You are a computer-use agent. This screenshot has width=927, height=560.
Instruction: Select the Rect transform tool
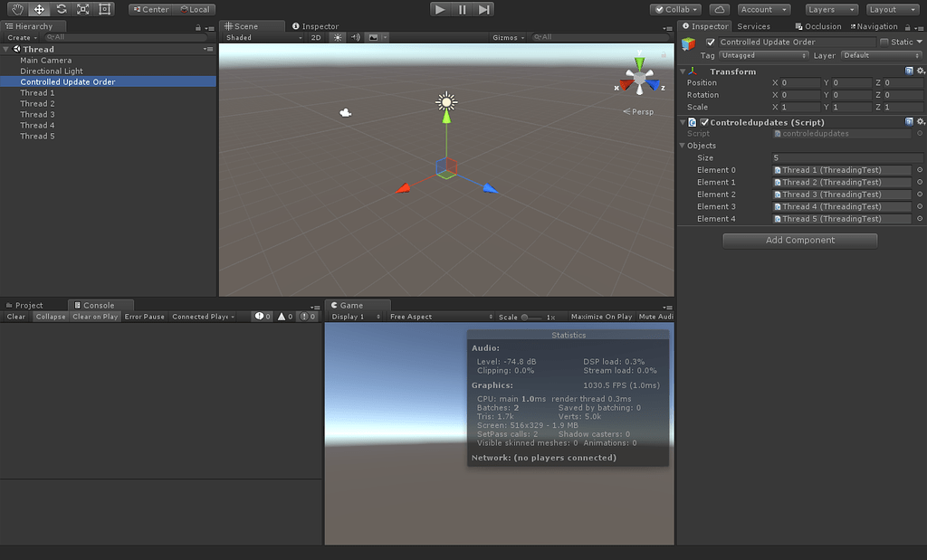pos(104,9)
